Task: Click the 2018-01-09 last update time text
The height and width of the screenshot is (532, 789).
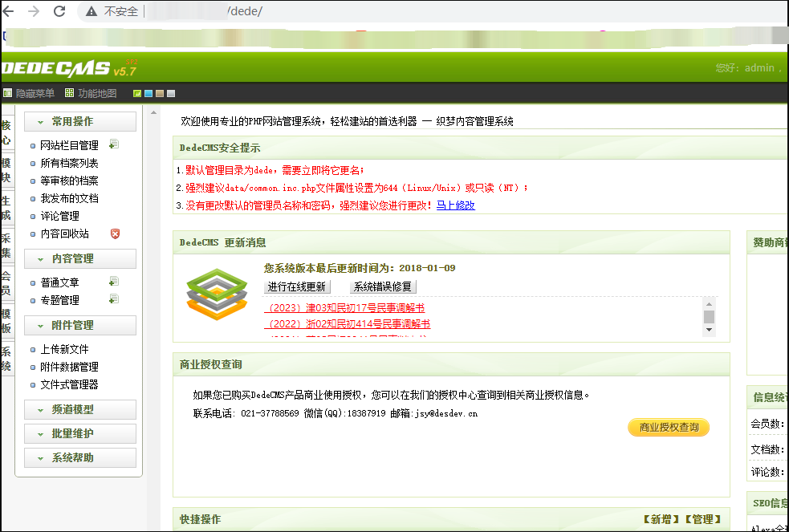Action: click(x=427, y=268)
